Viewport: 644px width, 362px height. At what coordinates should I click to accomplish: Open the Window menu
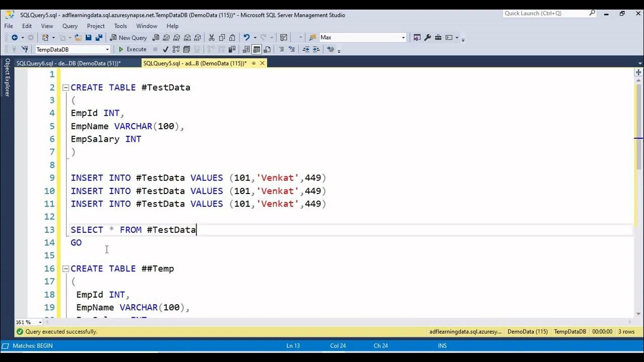point(147,26)
